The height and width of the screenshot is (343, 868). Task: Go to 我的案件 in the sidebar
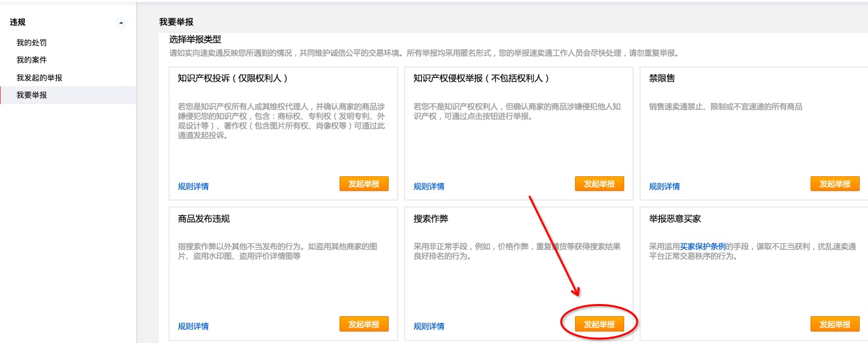click(31, 60)
